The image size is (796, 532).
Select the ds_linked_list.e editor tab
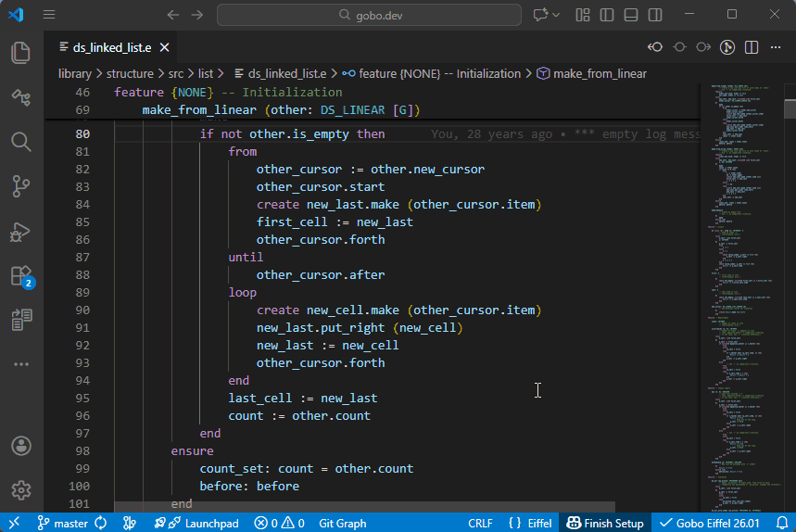click(x=107, y=47)
